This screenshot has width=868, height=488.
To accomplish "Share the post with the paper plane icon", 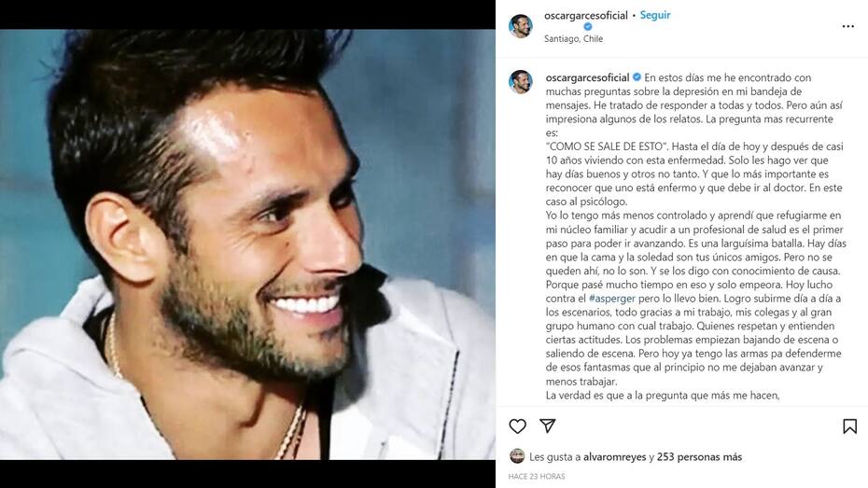I will [x=548, y=425].
